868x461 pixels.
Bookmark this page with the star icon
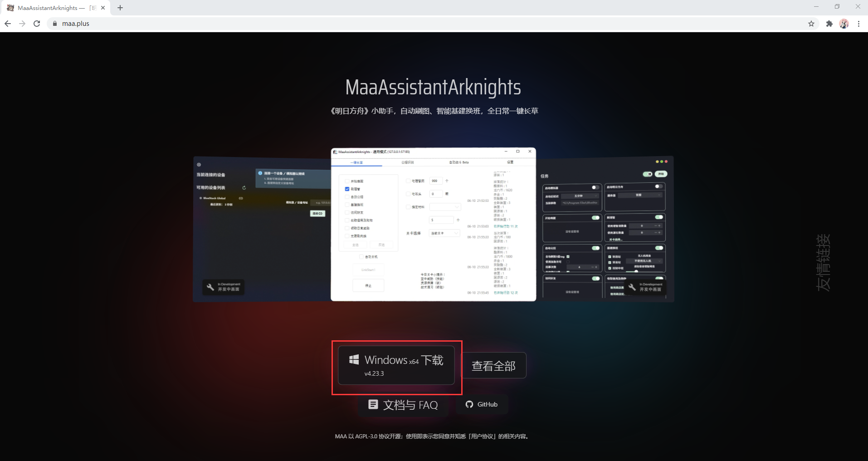tap(811, 24)
